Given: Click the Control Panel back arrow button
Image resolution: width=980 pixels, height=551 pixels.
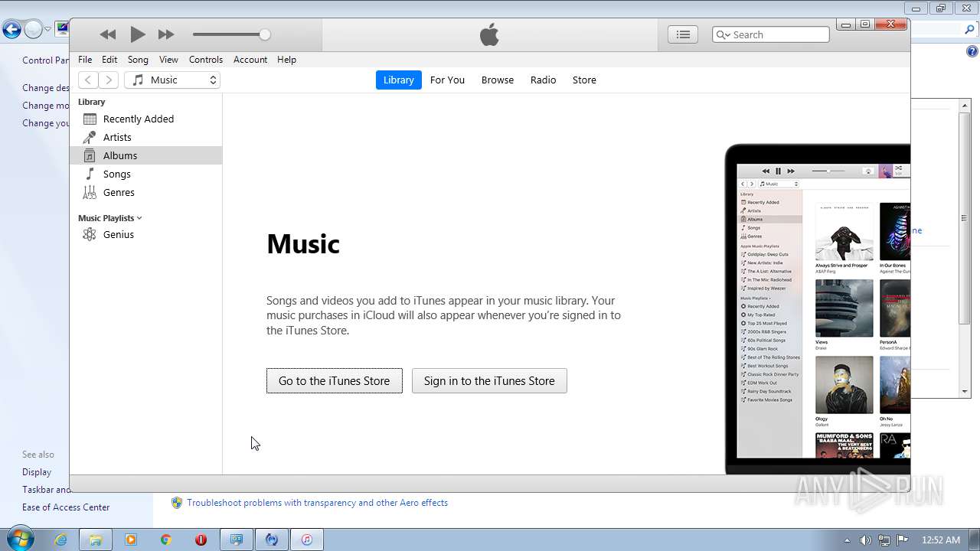Looking at the screenshot, I should point(11,30).
